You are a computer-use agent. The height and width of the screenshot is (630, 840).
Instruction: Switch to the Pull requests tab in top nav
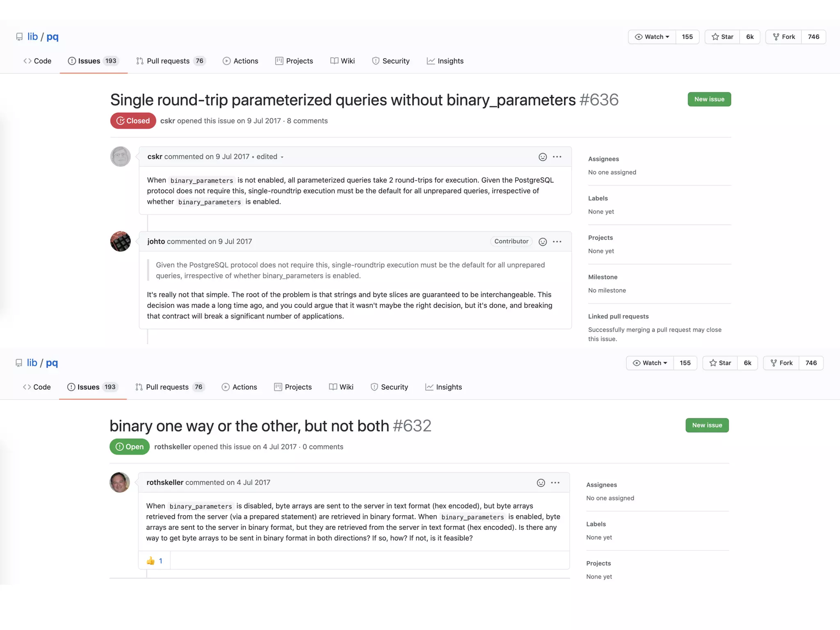coord(171,61)
